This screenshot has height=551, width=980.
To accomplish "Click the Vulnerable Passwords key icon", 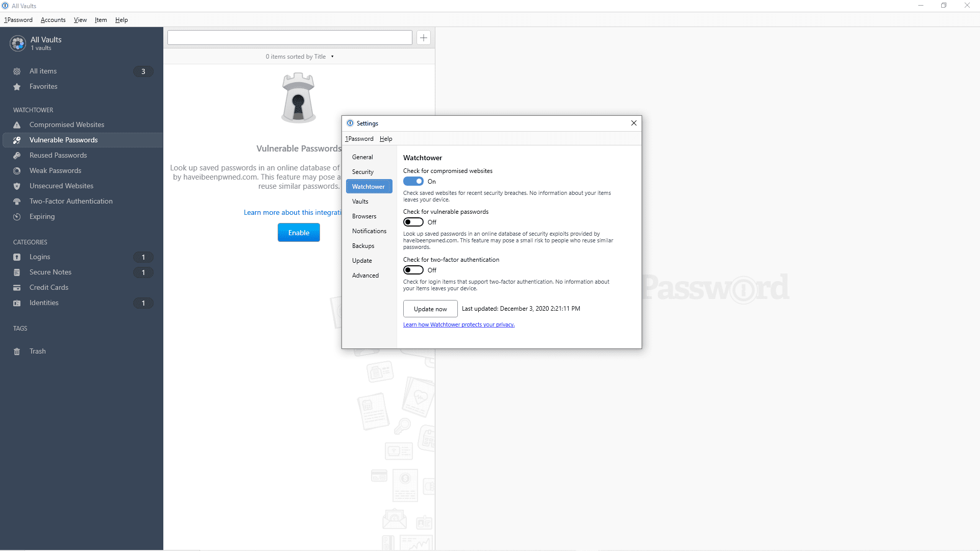I will (x=17, y=140).
